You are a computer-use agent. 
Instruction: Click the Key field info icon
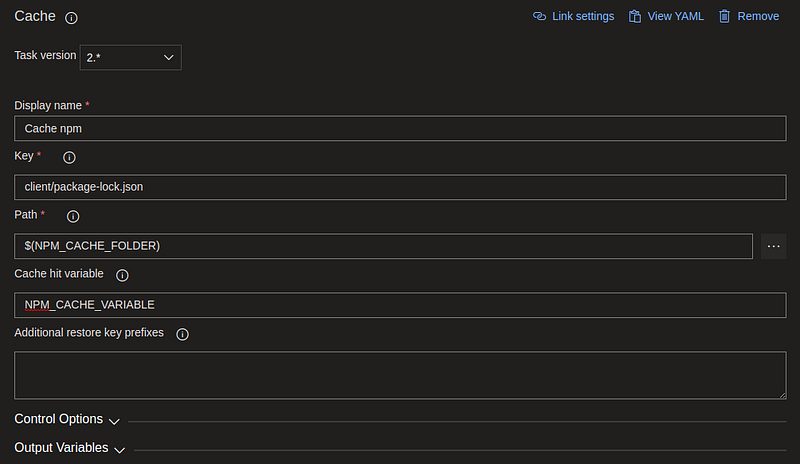pos(69,157)
